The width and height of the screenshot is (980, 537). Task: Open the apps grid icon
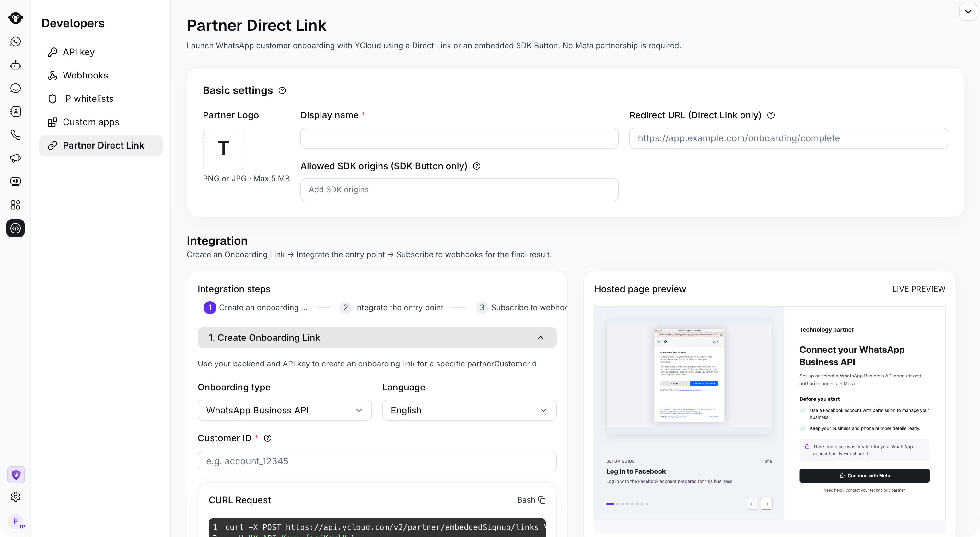coord(16,205)
